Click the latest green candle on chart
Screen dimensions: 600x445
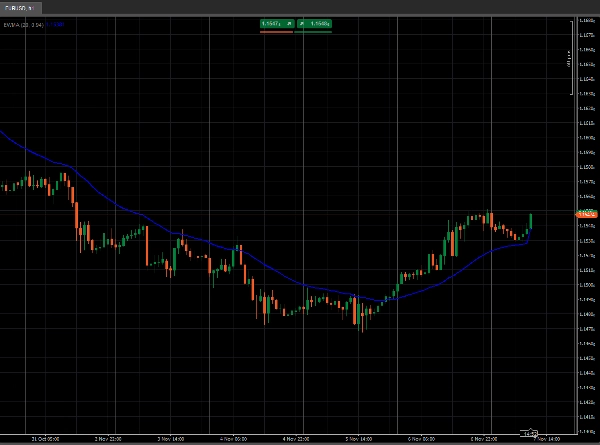530,220
